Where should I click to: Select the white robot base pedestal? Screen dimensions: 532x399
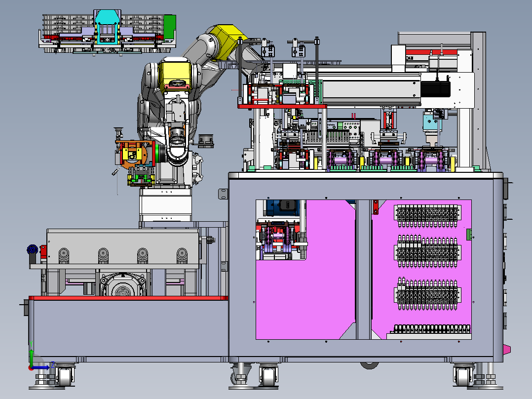pos(165,205)
